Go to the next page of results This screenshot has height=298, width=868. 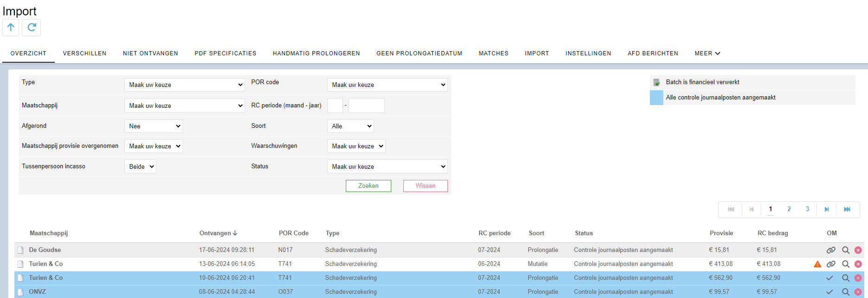827,209
